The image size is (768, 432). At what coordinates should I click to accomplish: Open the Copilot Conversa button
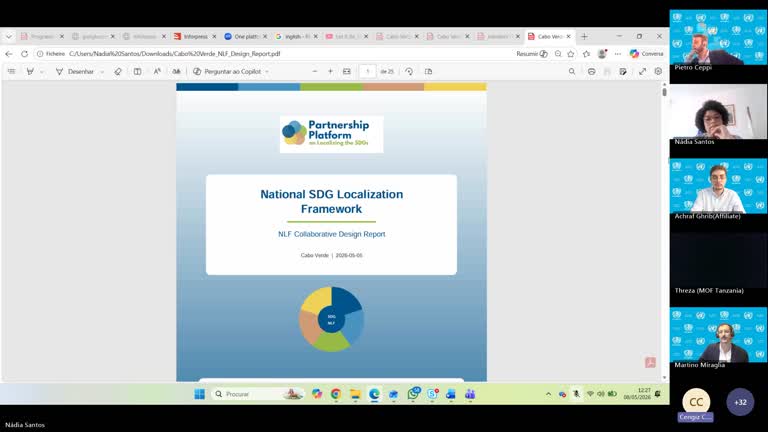click(646, 54)
